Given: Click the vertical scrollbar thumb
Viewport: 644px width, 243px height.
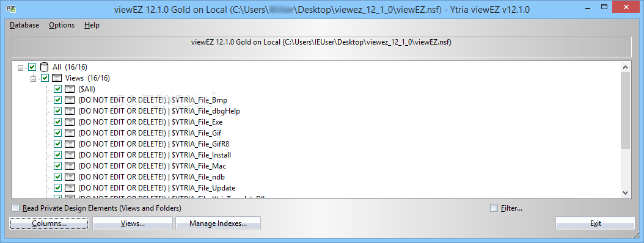Looking at the screenshot, I should 625,110.
